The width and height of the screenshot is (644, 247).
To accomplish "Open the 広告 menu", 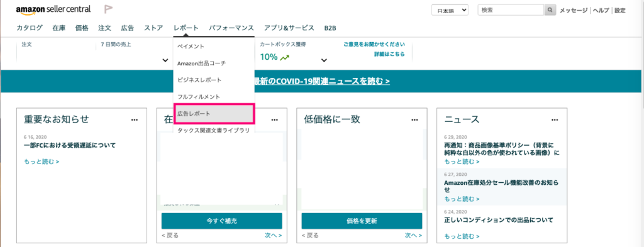I will [127, 28].
